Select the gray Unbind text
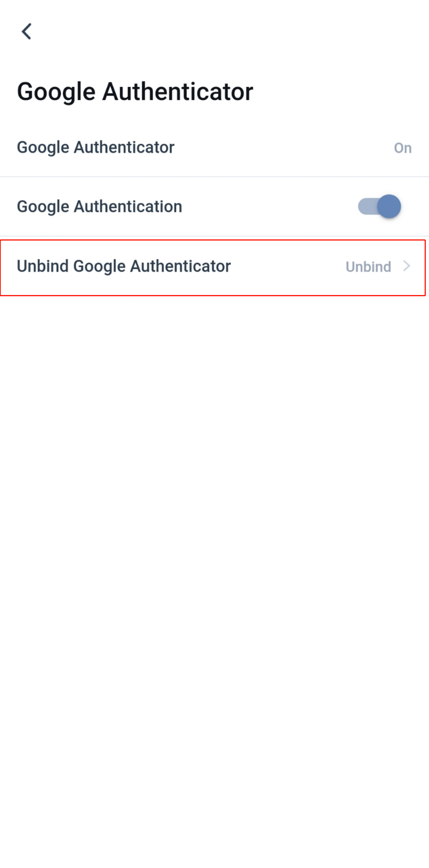Viewport: 429px width, 868px height. pos(368,266)
